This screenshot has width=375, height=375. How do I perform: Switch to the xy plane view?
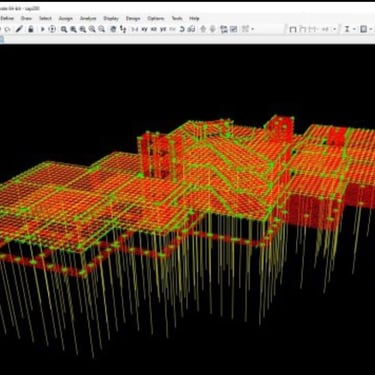(x=144, y=29)
